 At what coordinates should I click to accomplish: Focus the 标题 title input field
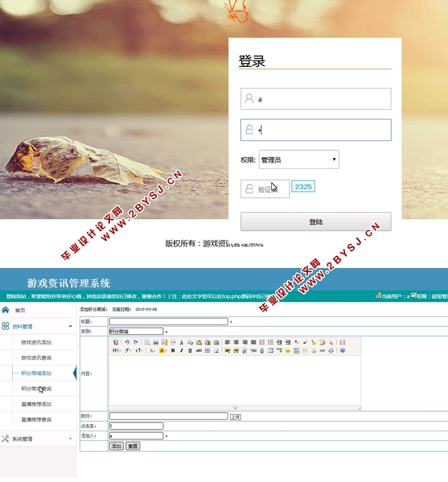coord(168,321)
